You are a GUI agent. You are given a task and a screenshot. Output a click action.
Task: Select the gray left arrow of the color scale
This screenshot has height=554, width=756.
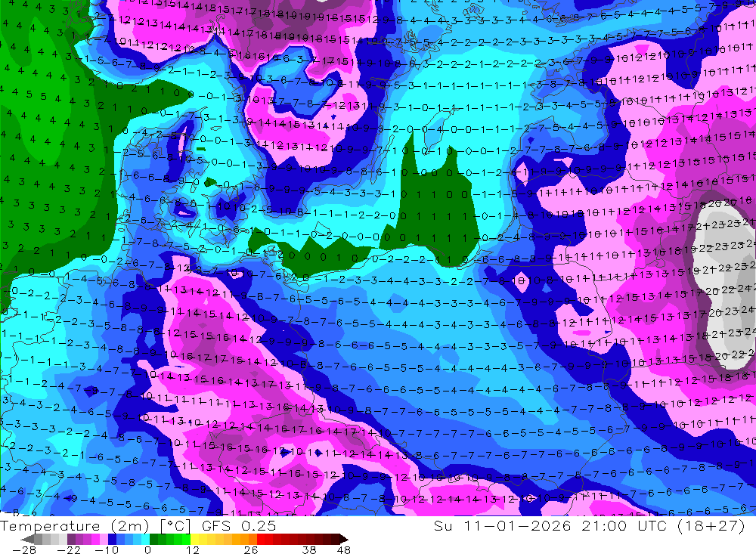coord(27,539)
